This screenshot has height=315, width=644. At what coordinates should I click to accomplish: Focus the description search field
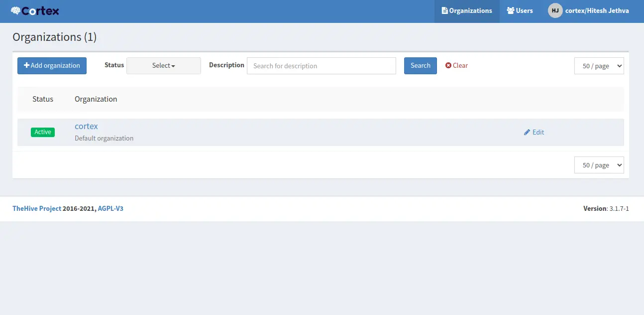click(322, 66)
